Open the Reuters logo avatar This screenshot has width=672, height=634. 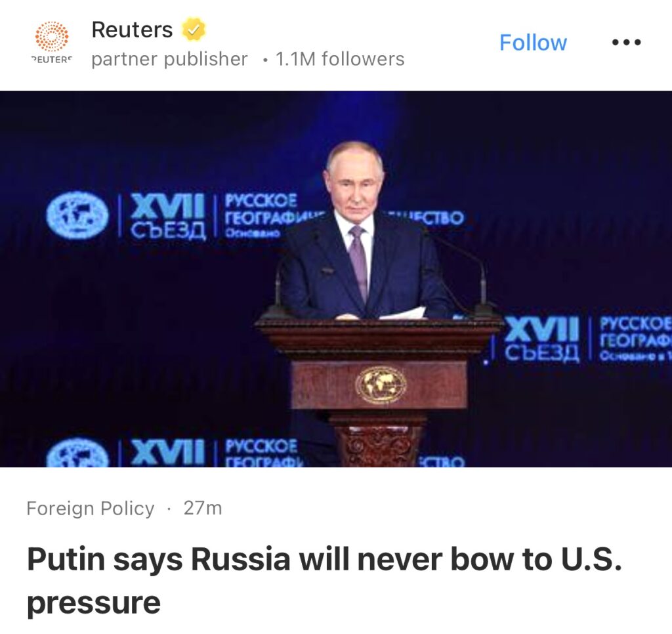51,42
